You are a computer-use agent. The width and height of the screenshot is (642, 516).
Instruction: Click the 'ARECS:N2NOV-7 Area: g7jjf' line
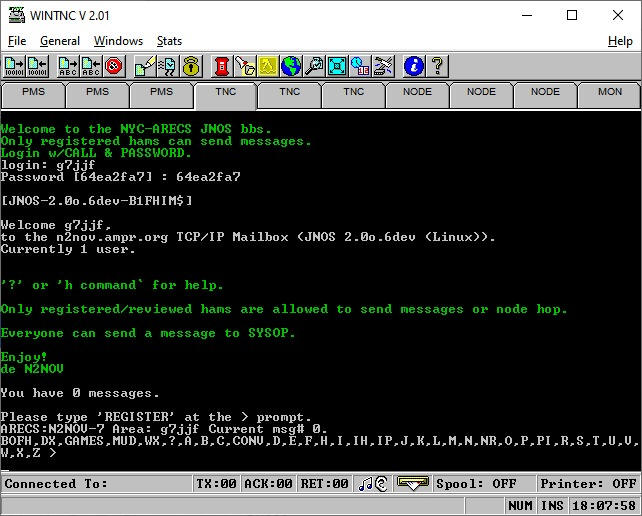pyautogui.click(x=164, y=429)
